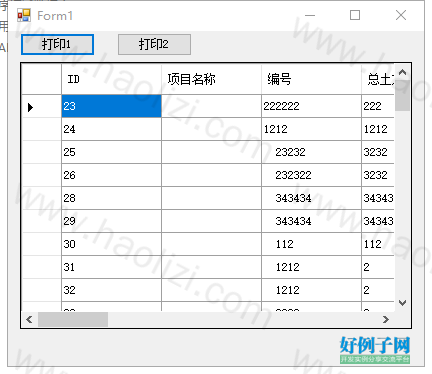Click vertical scrollbar track below thumb

pyautogui.click(x=402, y=203)
